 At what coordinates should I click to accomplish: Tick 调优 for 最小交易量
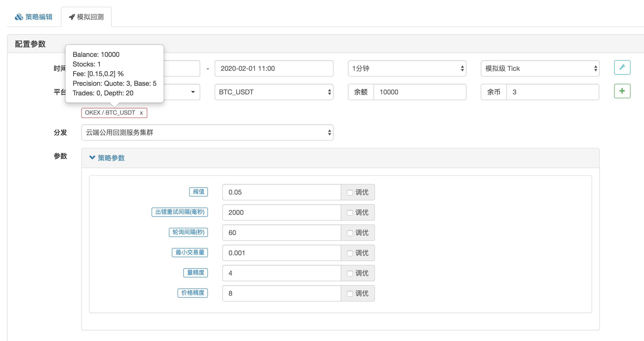[349, 253]
